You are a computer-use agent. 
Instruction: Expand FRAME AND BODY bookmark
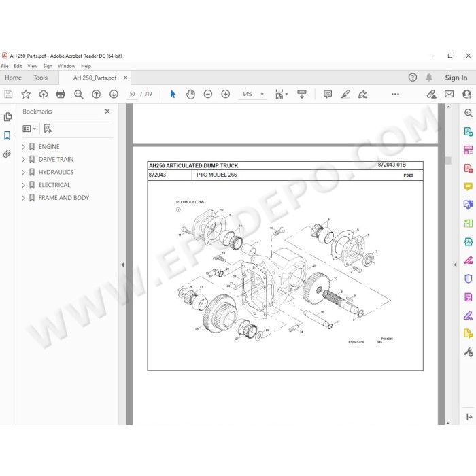click(24, 198)
